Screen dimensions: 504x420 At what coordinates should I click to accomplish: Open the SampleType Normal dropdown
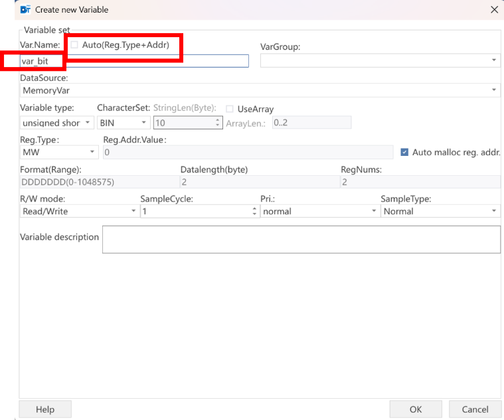pyautogui.click(x=440, y=211)
